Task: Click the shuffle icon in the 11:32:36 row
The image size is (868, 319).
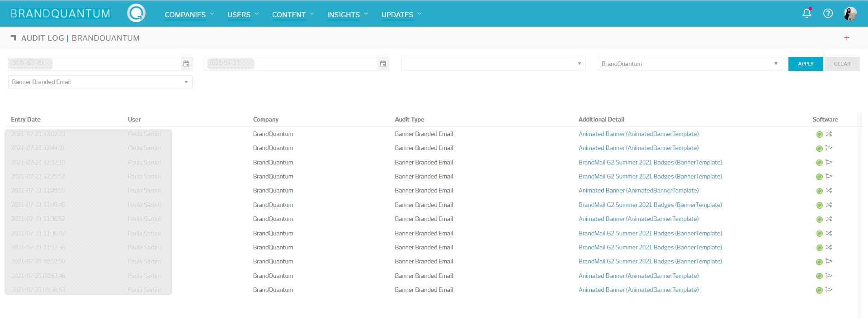Action: (829, 248)
